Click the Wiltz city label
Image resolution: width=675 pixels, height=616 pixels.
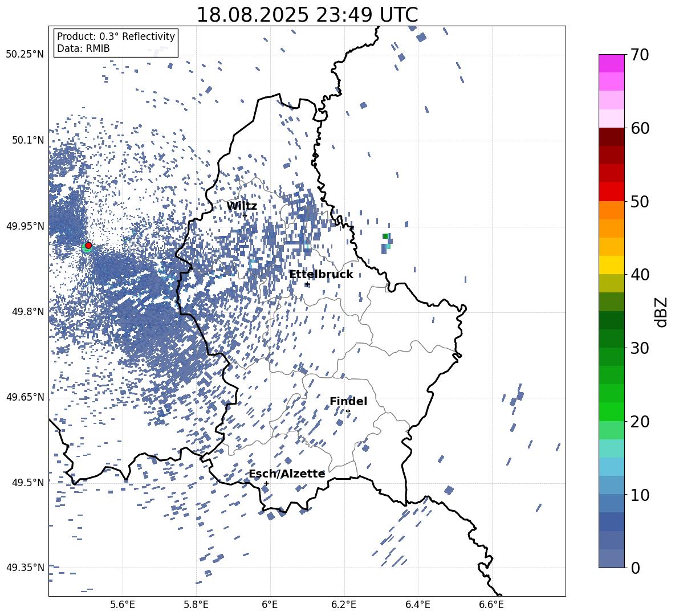(242, 206)
